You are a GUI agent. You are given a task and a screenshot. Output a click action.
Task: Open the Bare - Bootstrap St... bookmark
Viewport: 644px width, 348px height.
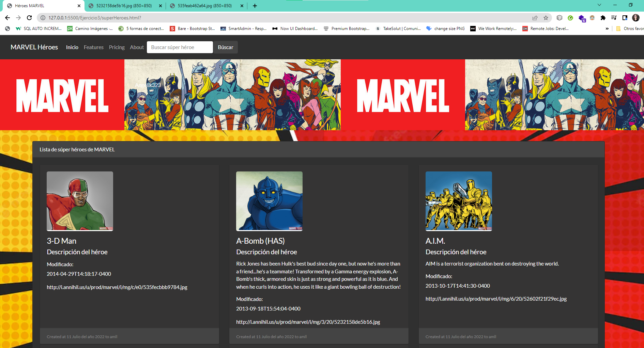tap(193, 29)
